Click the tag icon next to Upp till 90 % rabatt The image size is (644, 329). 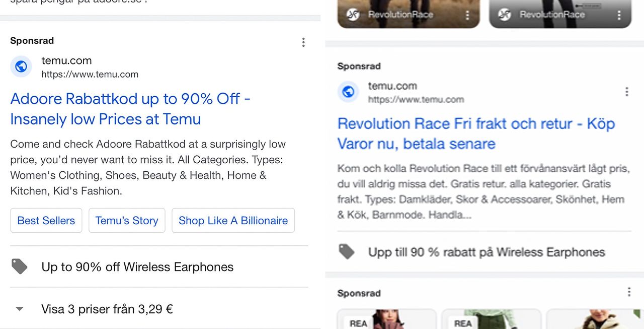click(x=347, y=251)
